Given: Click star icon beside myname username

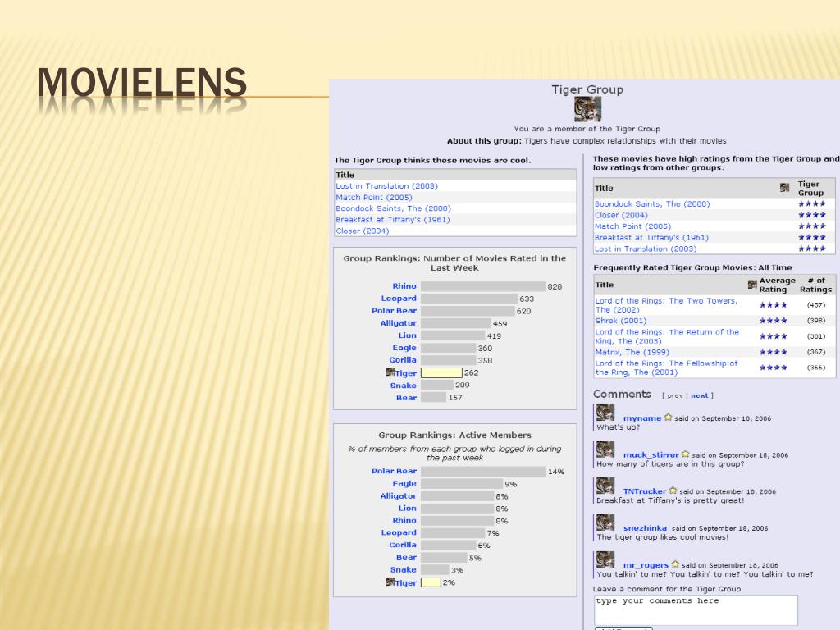Looking at the screenshot, I should click(668, 418).
